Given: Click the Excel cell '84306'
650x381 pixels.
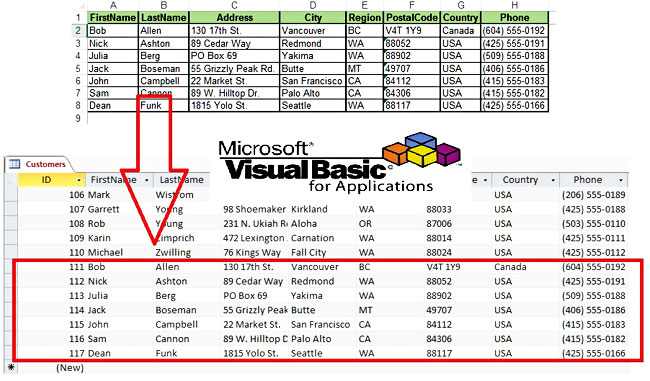Looking at the screenshot, I should pos(412,93).
